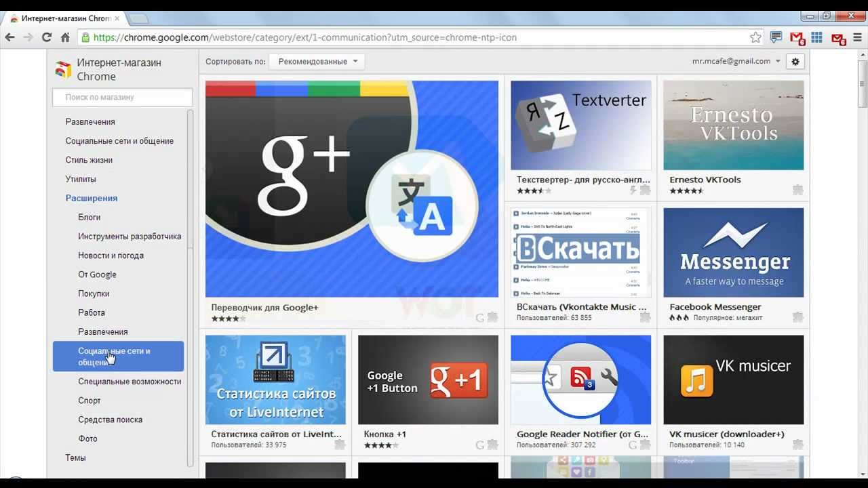This screenshot has width=868, height=488.
Task: Open the red Gmail M extension icon
Action: pos(797,39)
